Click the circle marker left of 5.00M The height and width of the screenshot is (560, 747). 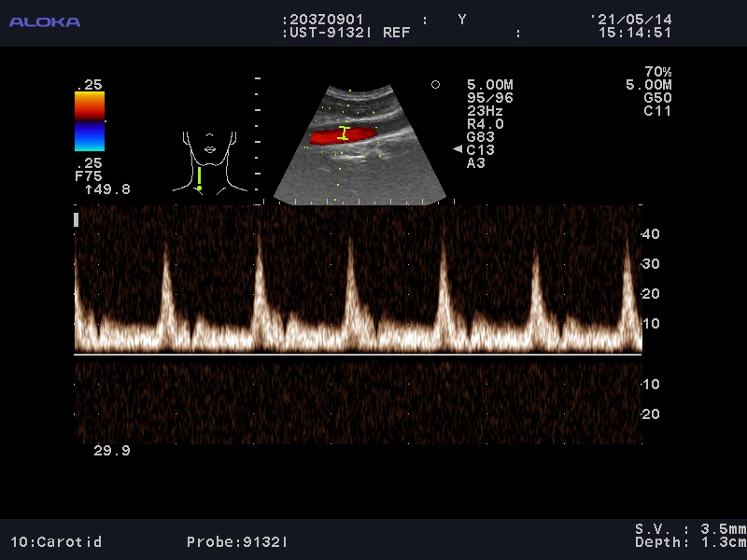pos(435,85)
